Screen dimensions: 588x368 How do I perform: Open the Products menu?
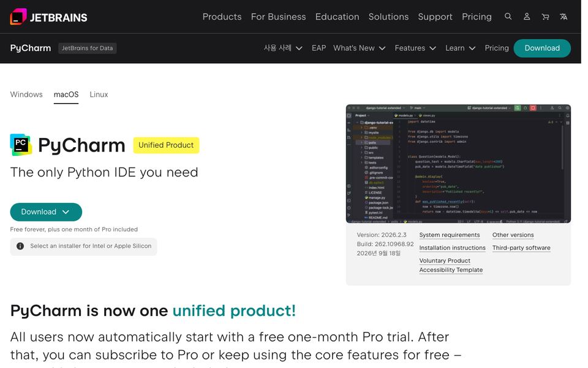coord(222,17)
